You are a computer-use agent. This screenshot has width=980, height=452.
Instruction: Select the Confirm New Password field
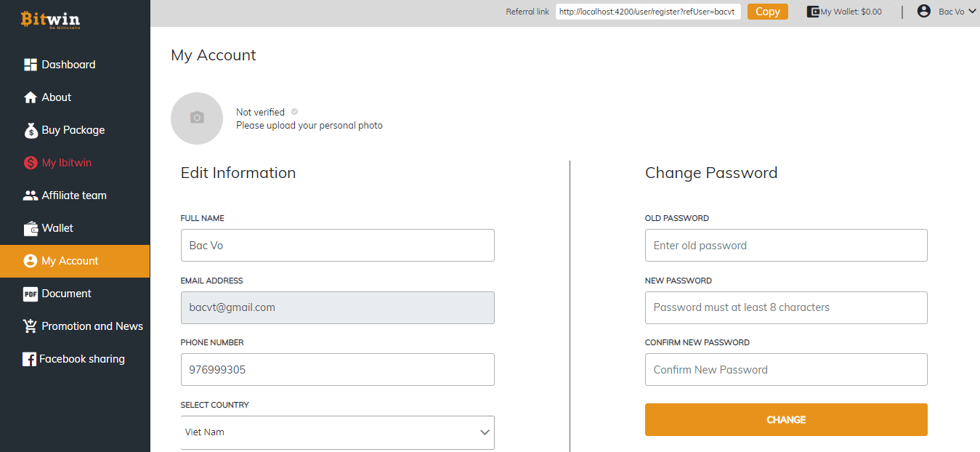point(786,370)
